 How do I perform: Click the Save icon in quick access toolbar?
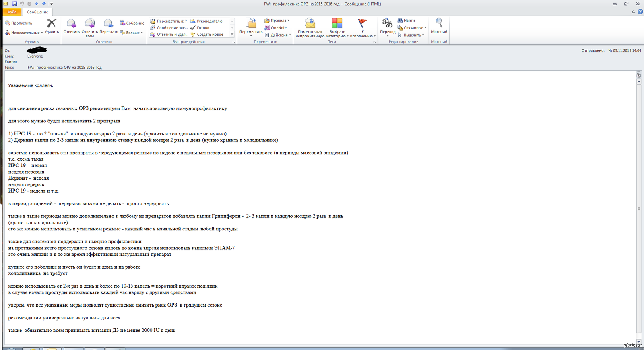tap(14, 4)
